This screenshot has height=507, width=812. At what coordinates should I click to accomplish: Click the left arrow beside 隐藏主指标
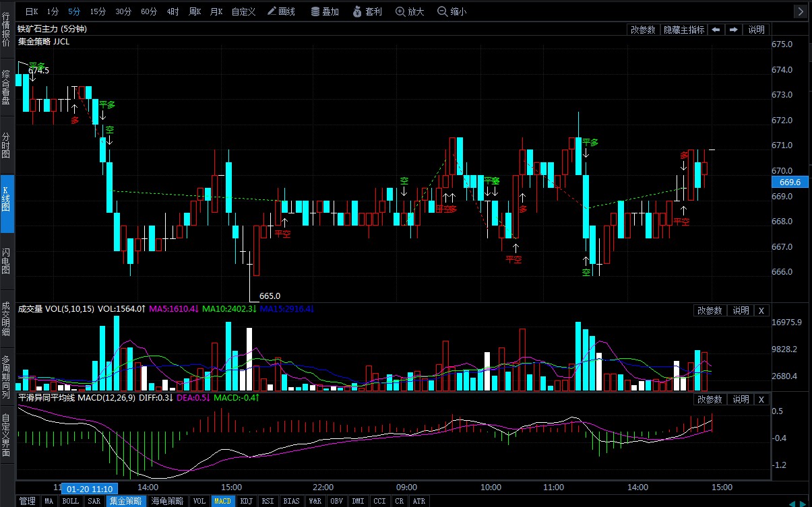point(715,30)
